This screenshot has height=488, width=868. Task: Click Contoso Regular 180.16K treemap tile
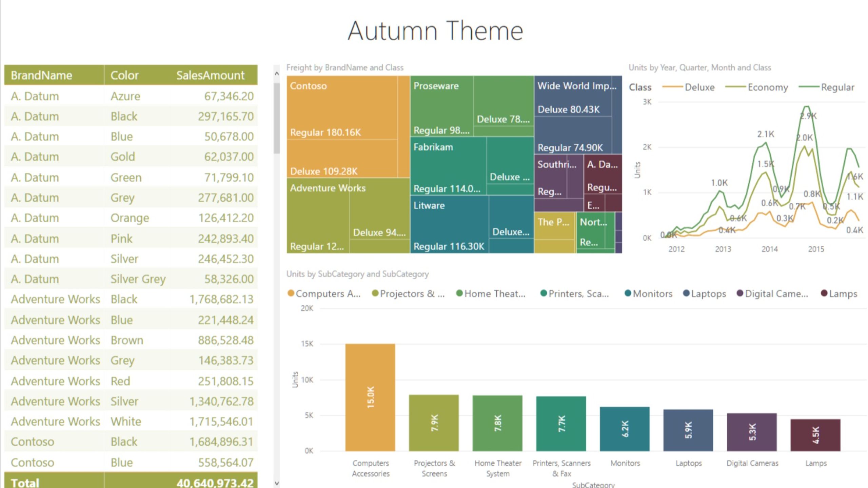tap(342, 107)
